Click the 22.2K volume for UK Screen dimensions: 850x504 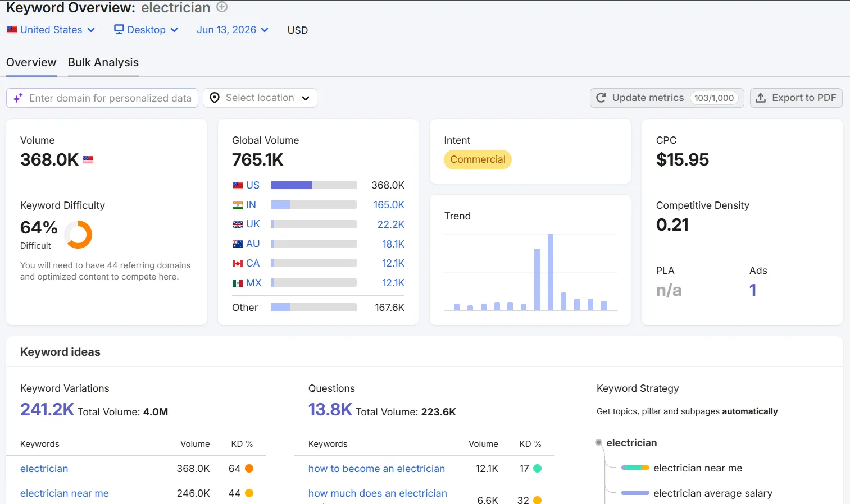coord(391,224)
